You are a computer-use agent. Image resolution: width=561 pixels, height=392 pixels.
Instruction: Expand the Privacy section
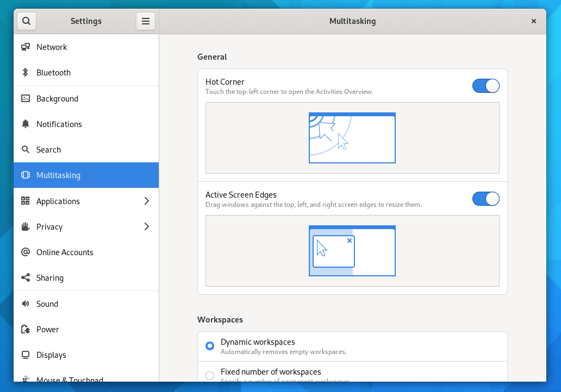tap(146, 226)
